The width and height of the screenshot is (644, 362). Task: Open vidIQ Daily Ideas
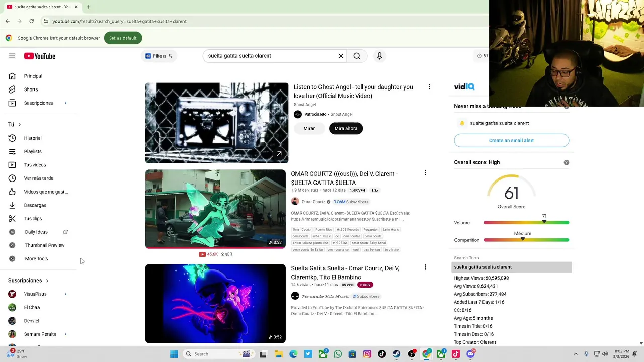pyautogui.click(x=36, y=232)
